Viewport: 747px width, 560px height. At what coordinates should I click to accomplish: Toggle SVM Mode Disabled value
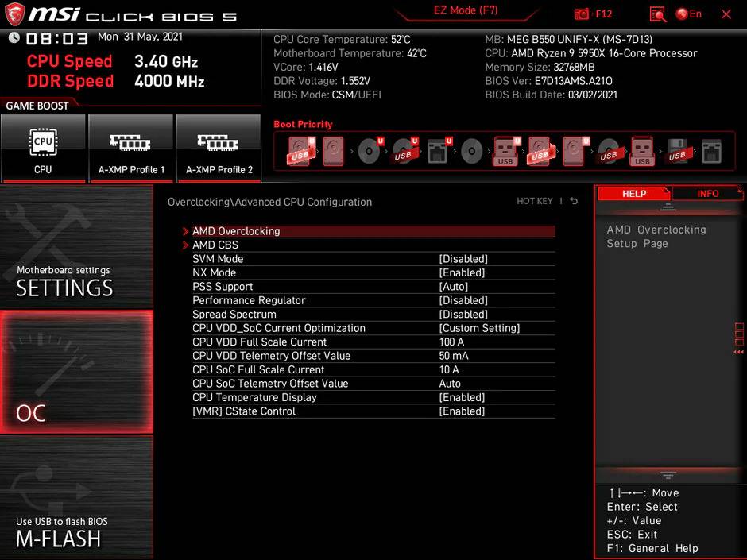coord(463,259)
